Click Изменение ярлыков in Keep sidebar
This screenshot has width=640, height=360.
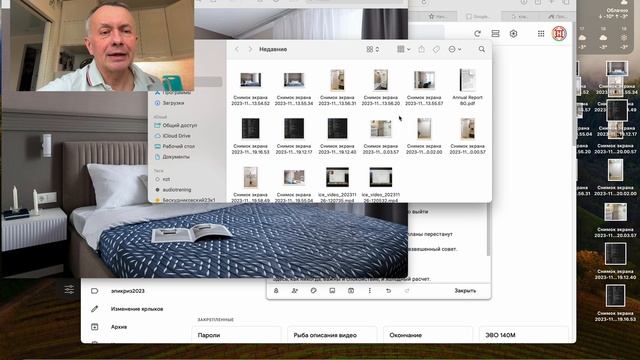tap(137, 309)
